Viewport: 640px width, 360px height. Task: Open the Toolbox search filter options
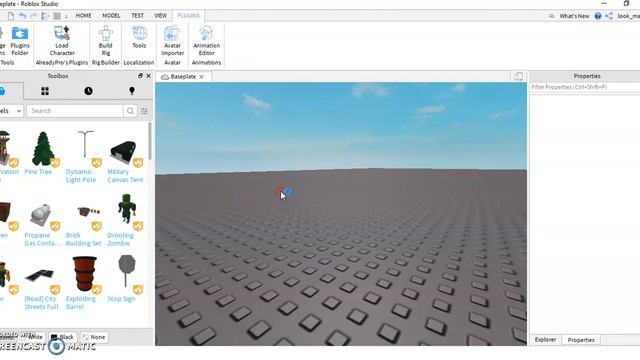[144, 111]
